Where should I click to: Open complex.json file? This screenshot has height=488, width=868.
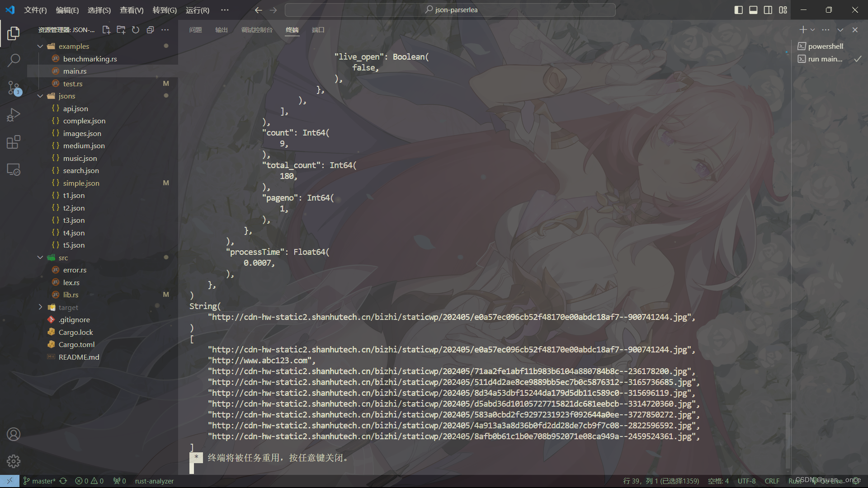[x=103, y=121]
